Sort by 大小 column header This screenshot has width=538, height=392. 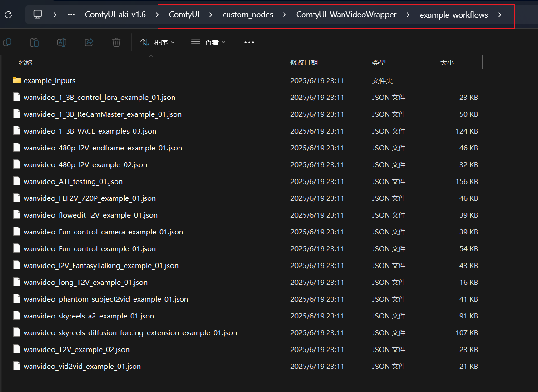click(x=447, y=62)
